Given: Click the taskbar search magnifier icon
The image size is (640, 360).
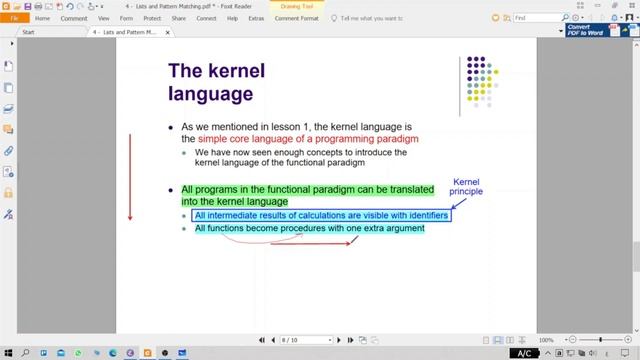Looking at the screenshot, I should [x=25, y=353].
